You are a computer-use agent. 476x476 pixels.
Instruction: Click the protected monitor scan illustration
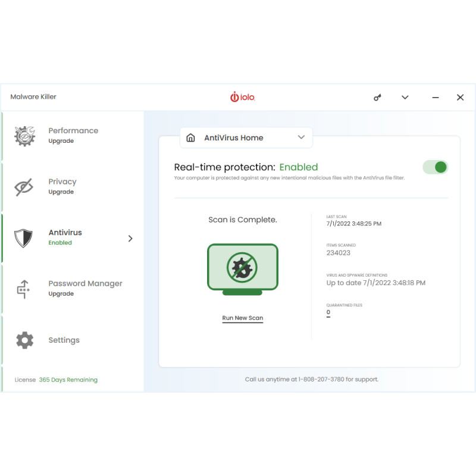[x=243, y=270]
